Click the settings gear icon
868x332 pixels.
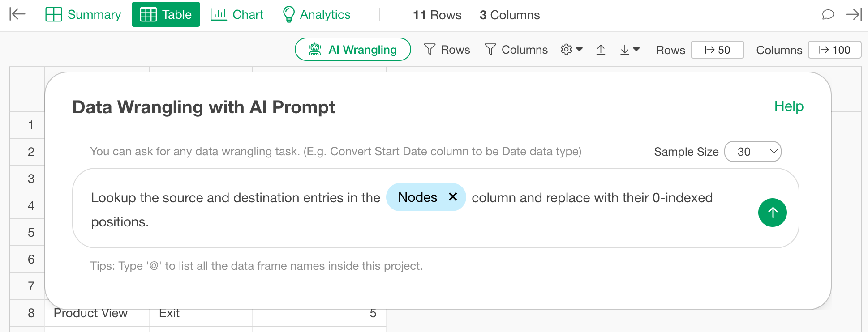pyautogui.click(x=566, y=50)
